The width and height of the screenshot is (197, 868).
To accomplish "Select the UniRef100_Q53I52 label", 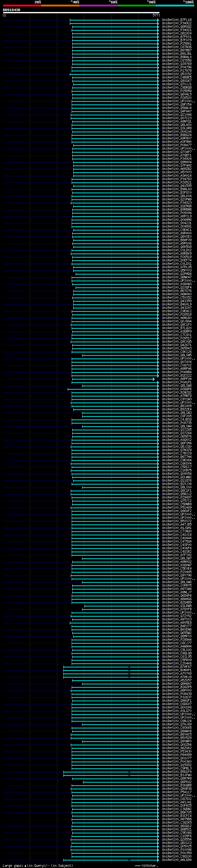I will point(176,74).
